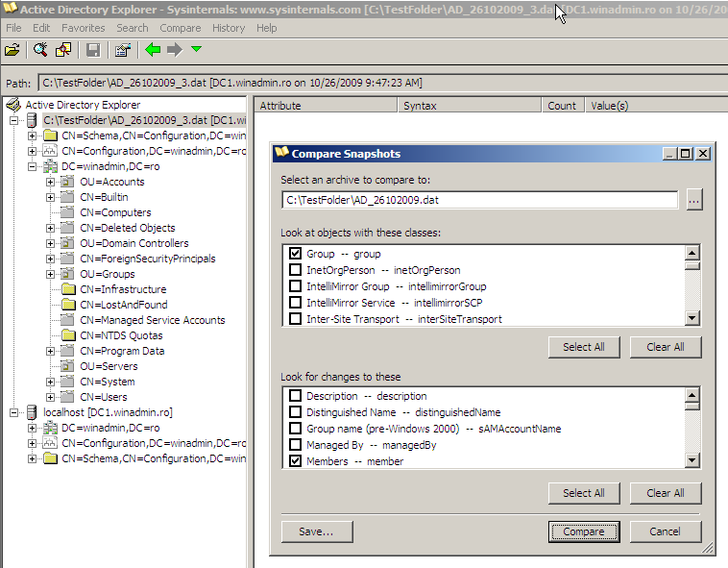Click the Compare Snapshots dialog title icon
This screenshot has height=568, width=728.
[281, 153]
